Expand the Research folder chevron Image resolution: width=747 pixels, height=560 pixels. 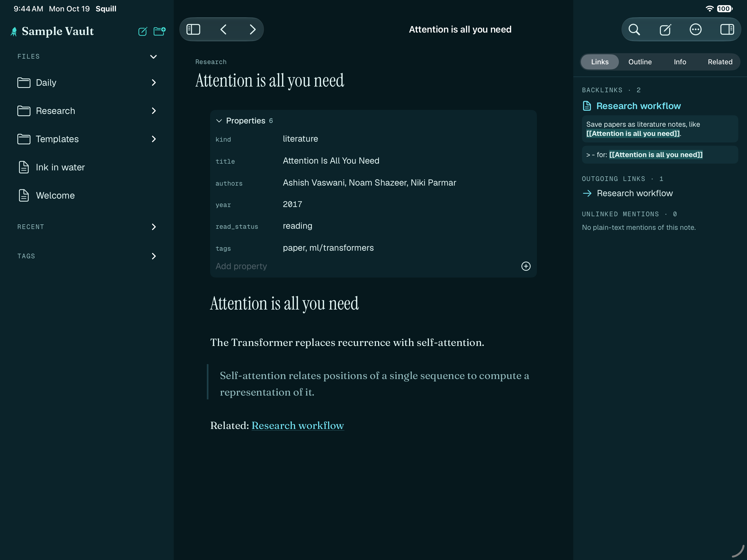[x=154, y=111]
